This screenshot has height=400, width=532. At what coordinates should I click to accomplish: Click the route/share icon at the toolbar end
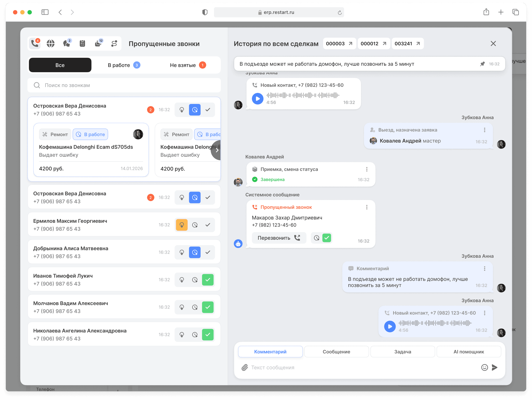coord(114,44)
